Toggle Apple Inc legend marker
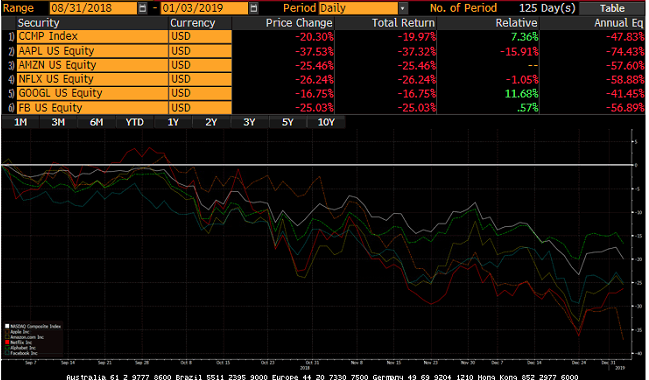The width and height of the screenshot is (649, 380). point(7,332)
